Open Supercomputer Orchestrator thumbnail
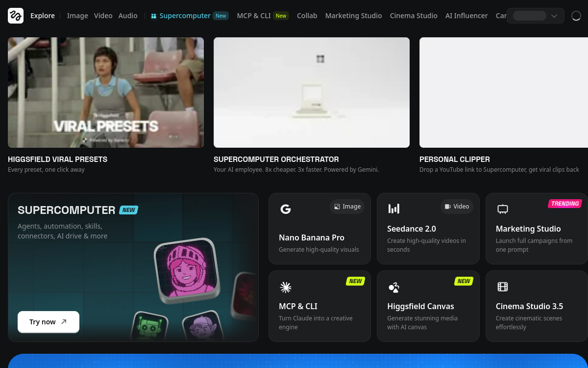This screenshot has height=368, width=588. [312, 92]
